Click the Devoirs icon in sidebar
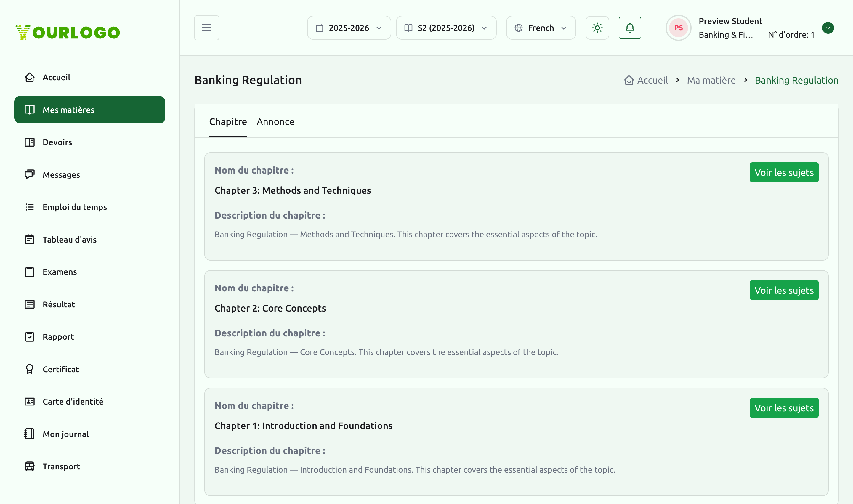The height and width of the screenshot is (504, 853). click(x=30, y=142)
